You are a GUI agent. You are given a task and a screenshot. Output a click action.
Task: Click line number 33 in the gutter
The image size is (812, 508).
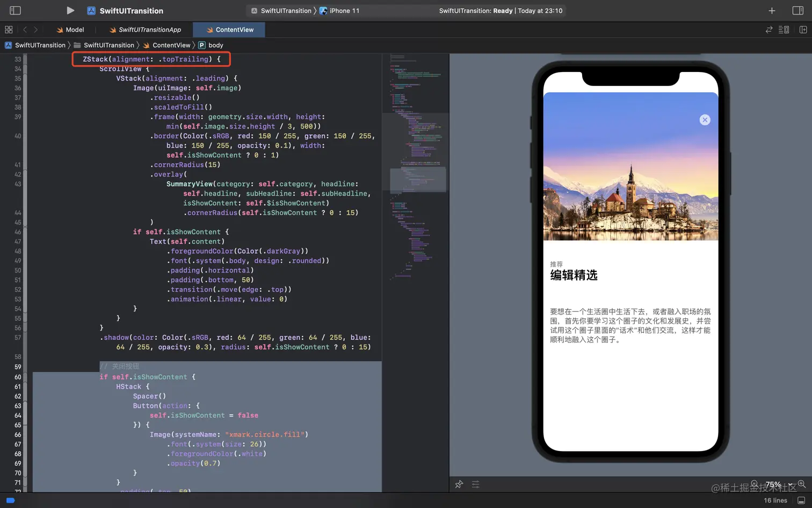coord(18,59)
